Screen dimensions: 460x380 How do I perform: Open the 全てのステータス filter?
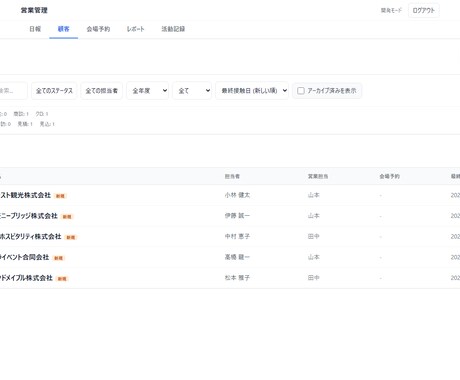click(x=54, y=91)
